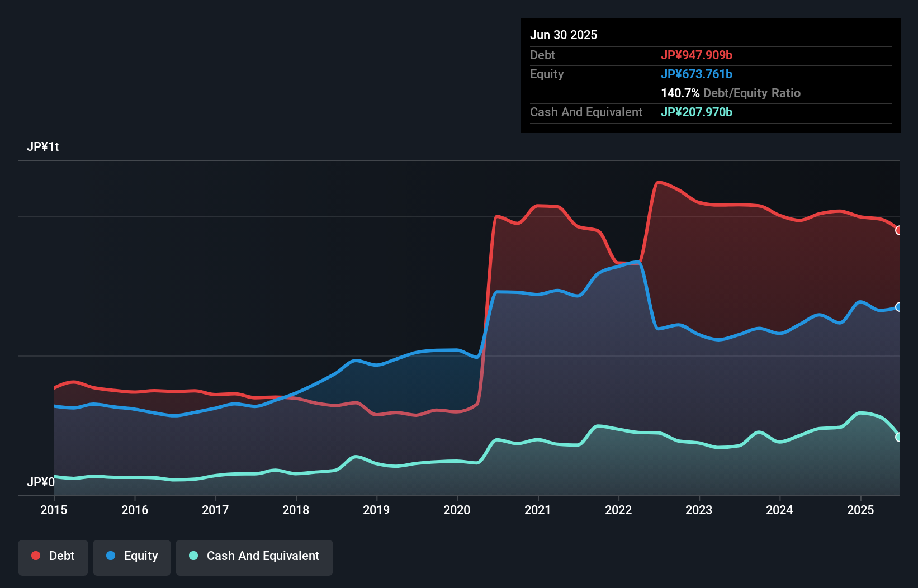Screen dimensions: 918x588
Task: Click the JP¥207.970b Cash value
Action: pyautogui.click(x=697, y=112)
